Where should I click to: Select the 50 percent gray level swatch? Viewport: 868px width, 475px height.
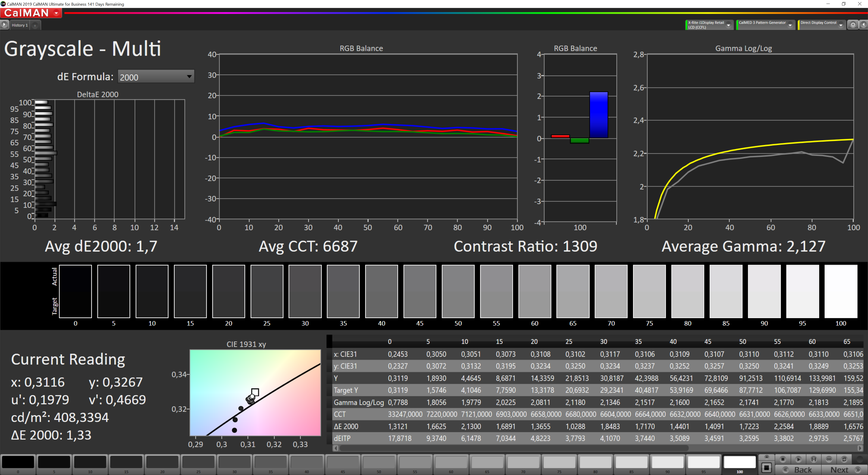379,463
